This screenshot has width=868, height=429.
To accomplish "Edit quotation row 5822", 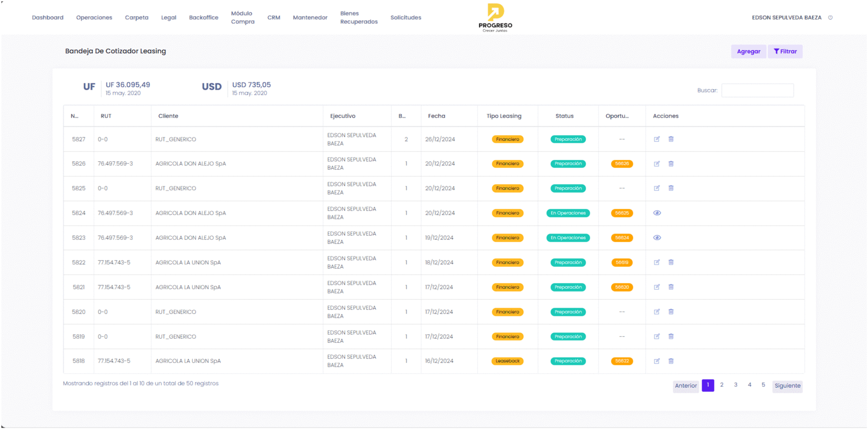I will [x=657, y=262].
